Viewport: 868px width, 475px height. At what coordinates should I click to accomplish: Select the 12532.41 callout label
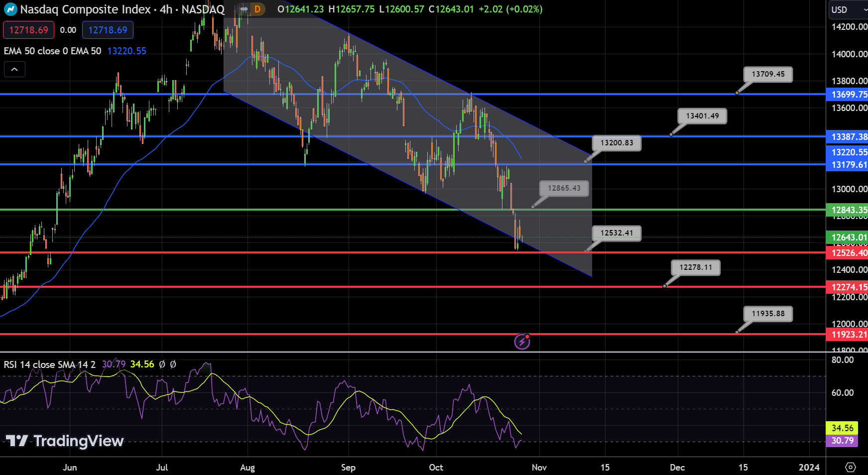click(x=617, y=233)
